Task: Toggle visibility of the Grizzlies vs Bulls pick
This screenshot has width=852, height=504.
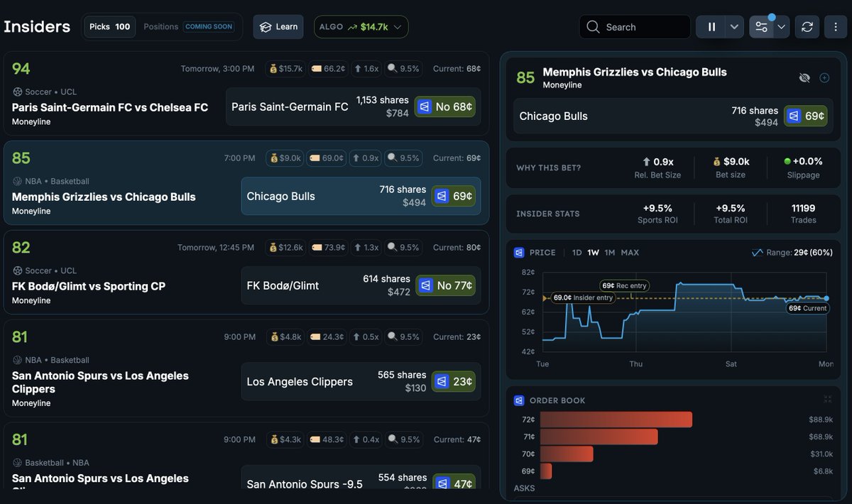Action: click(804, 78)
